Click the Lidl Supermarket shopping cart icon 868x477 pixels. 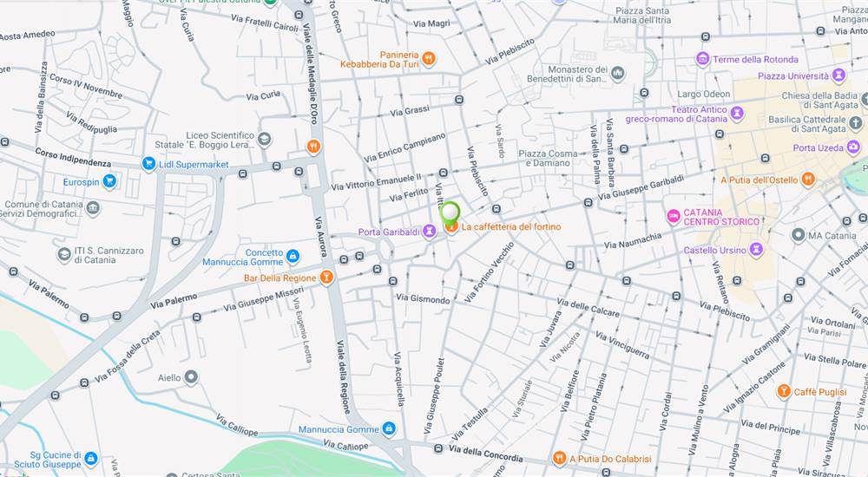point(148,164)
